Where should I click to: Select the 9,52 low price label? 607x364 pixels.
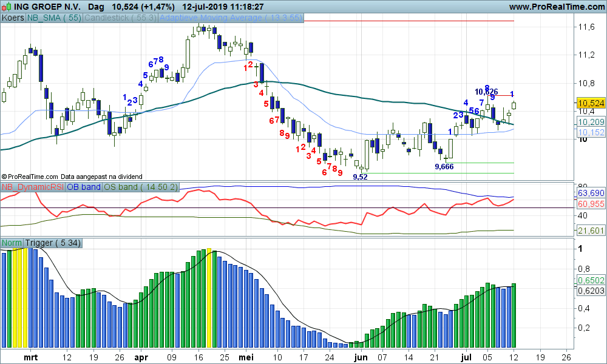360,177
